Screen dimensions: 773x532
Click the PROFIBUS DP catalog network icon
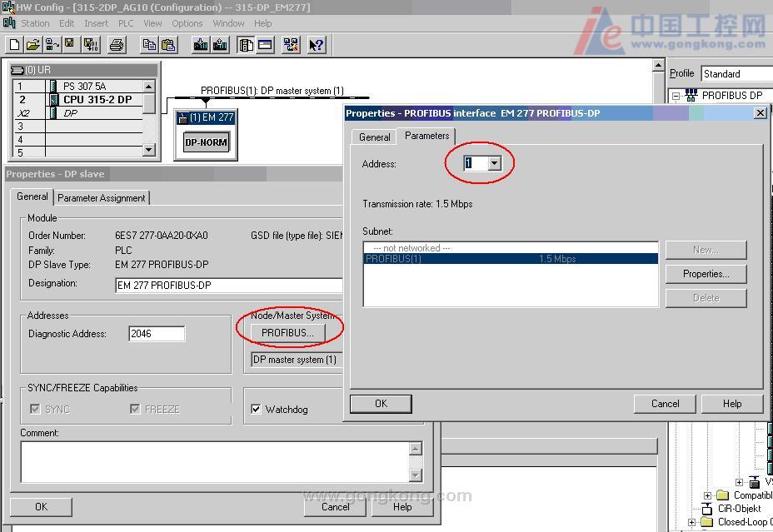tap(691, 95)
